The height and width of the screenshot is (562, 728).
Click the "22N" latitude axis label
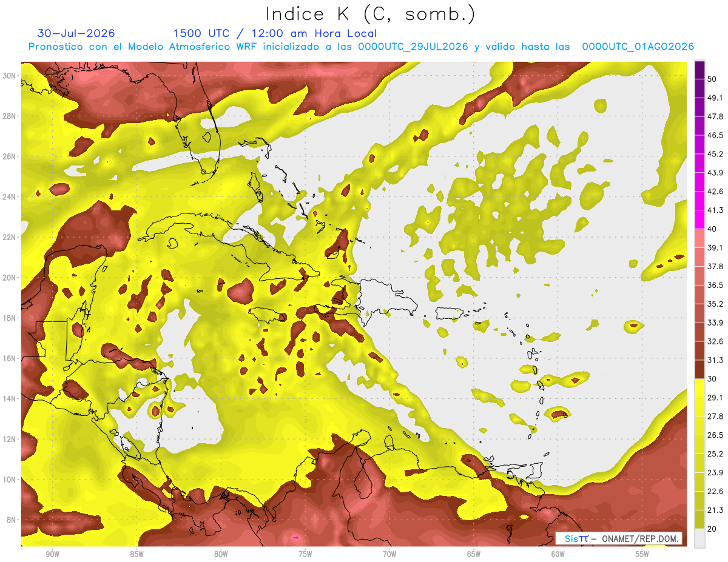9,237
